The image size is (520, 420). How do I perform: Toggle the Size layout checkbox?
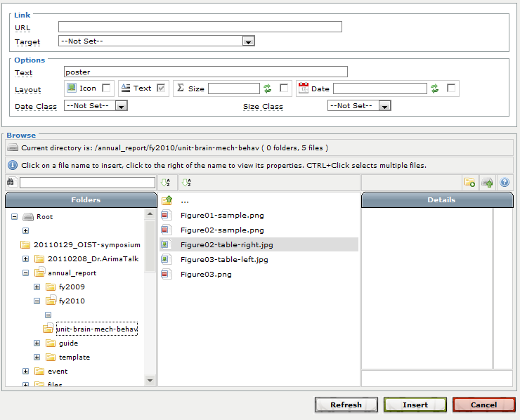[284, 88]
